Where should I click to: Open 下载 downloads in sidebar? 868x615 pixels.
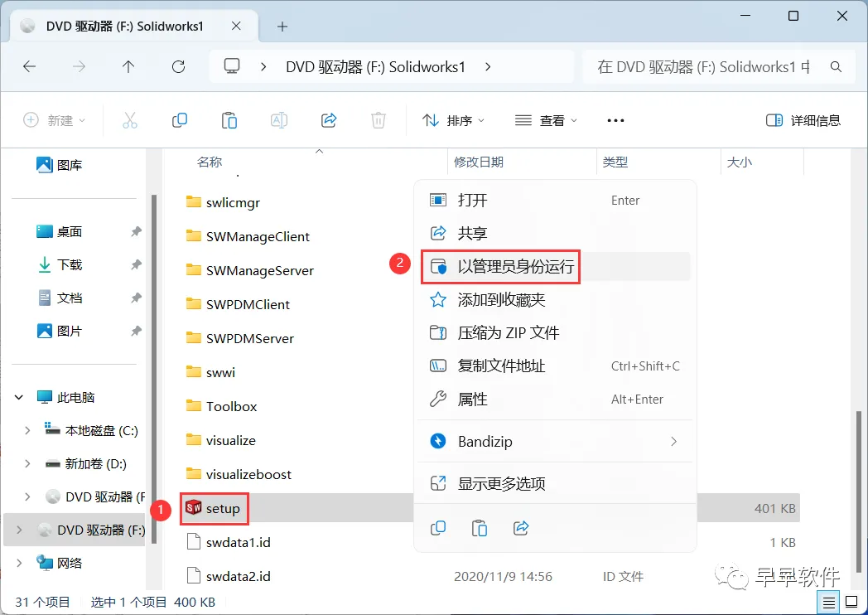click(x=60, y=265)
